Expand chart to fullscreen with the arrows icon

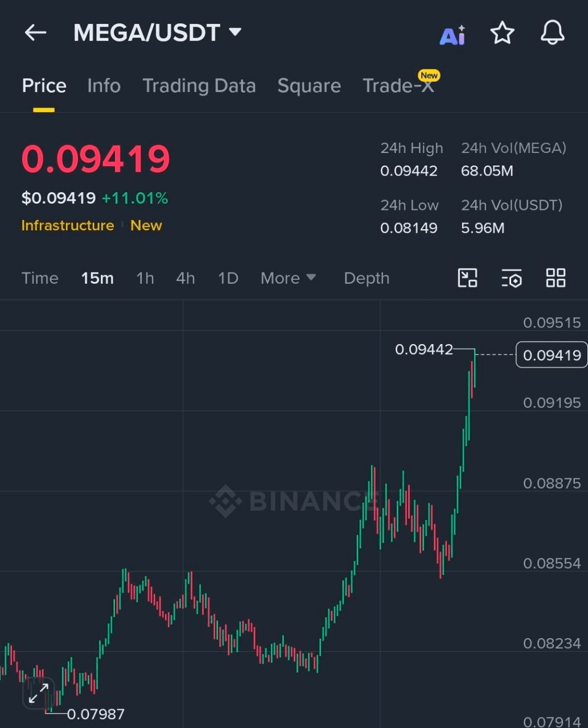pos(38,693)
